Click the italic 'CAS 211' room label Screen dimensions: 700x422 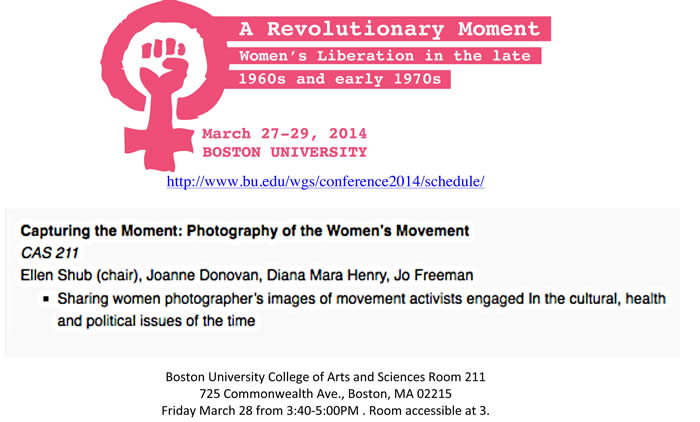tap(49, 251)
